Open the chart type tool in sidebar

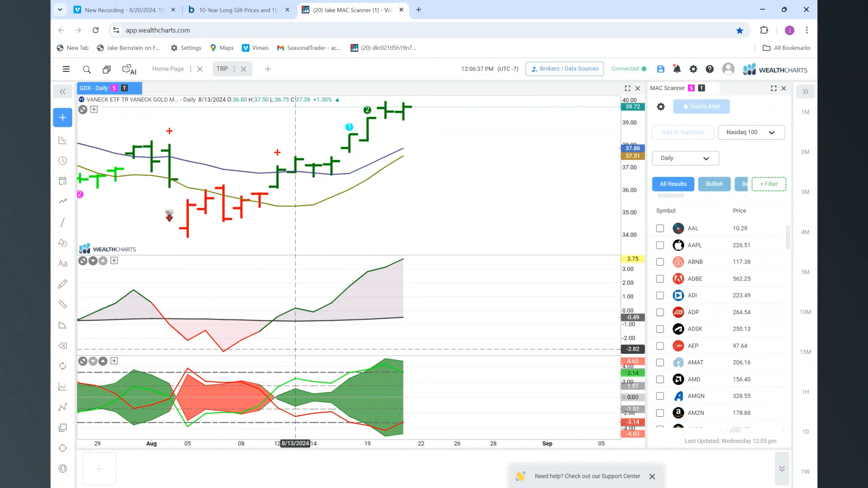[x=63, y=140]
